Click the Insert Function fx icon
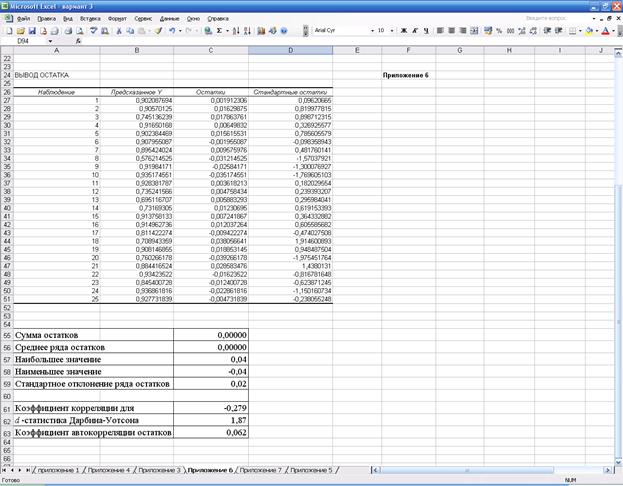The image size is (623, 486). 79,41
